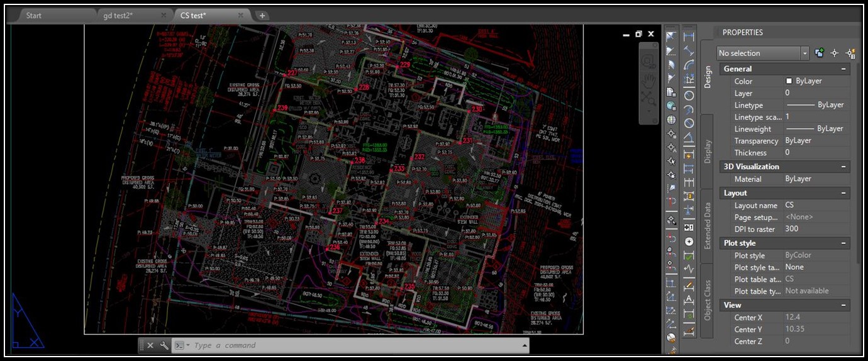Select the Aligned dimension tool
This screenshot has height=361, width=868.
click(x=689, y=50)
